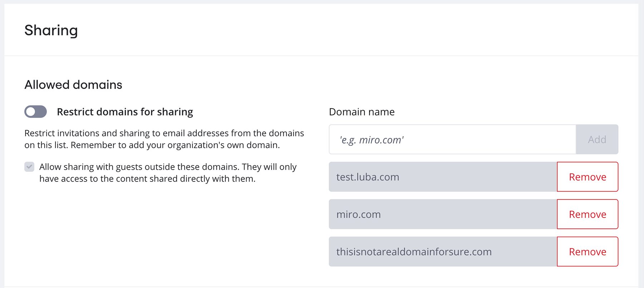Click the 'Allow sharing with guests' label text
644x288 pixels.
point(168,167)
